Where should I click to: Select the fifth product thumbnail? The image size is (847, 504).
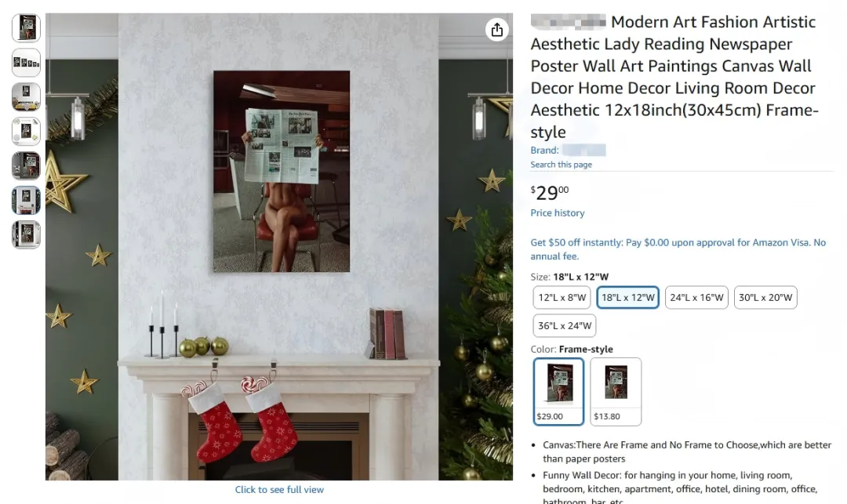(26, 165)
